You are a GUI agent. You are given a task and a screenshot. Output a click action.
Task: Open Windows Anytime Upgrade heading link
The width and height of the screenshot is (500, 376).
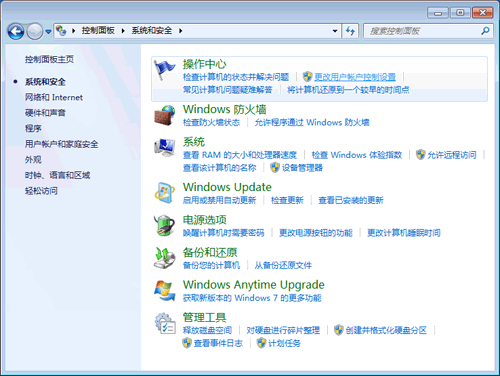pos(253,285)
